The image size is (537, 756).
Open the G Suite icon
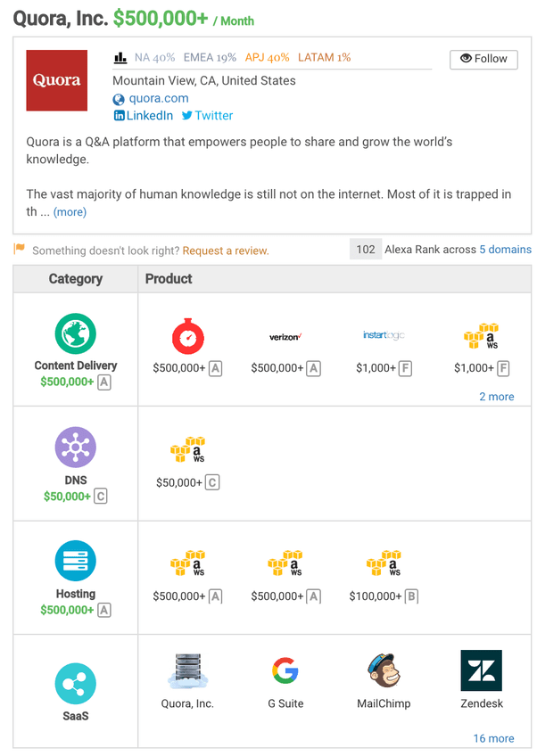click(x=285, y=670)
